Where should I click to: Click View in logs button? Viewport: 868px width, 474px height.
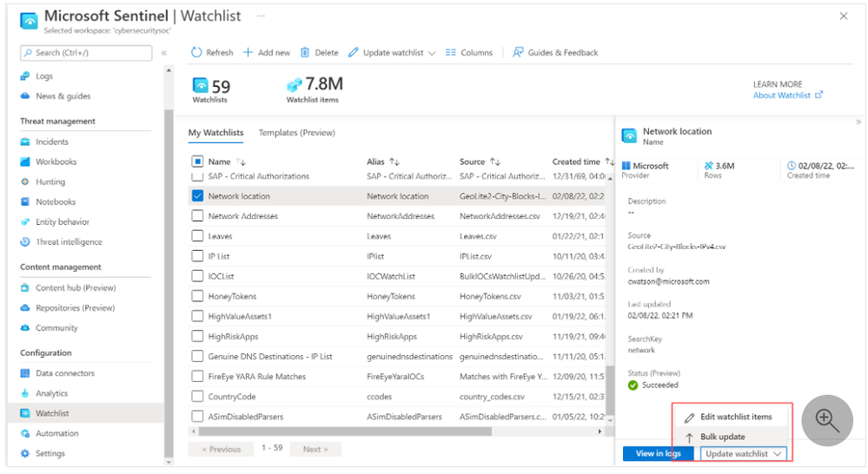658,453
